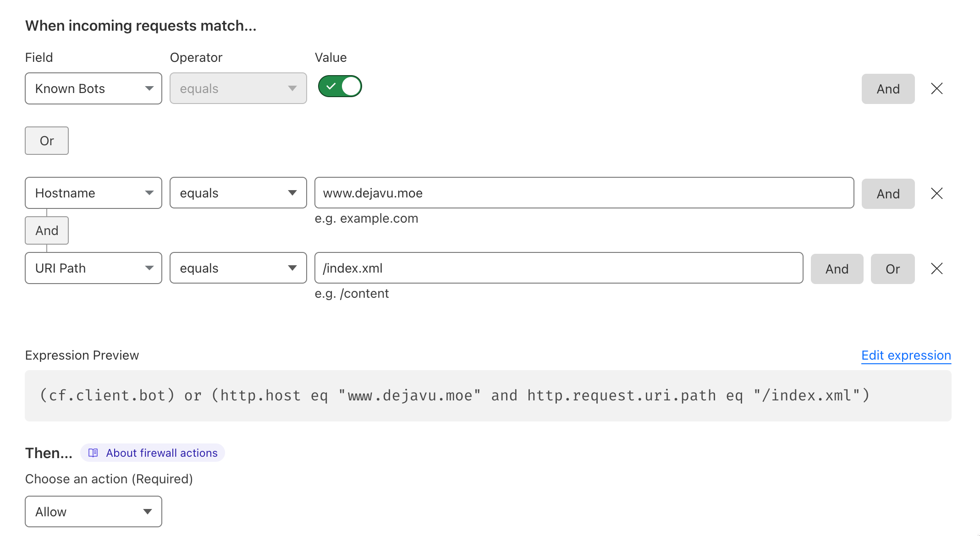
Task: Remove the Known Bots rule row
Action: (936, 88)
